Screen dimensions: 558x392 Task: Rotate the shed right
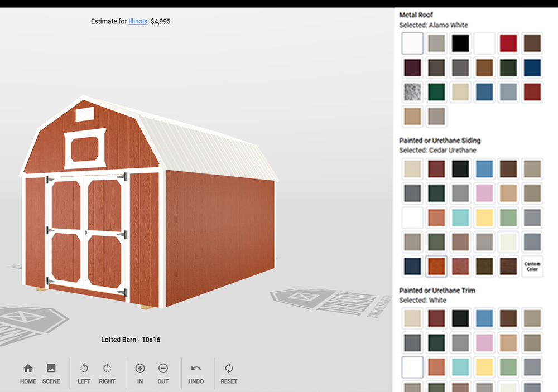point(107,373)
